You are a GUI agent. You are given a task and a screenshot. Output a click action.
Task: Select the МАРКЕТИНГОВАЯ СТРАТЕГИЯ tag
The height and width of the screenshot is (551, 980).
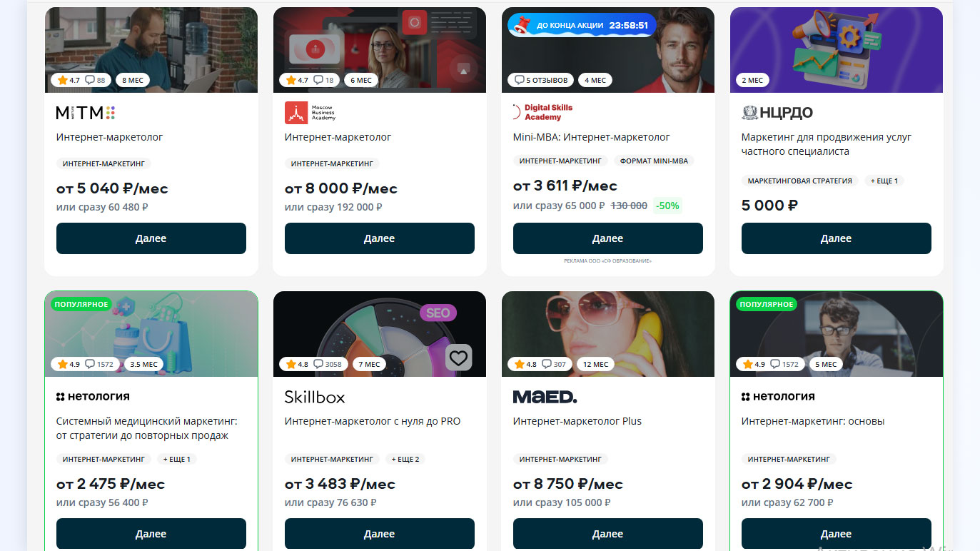pyautogui.click(x=799, y=181)
